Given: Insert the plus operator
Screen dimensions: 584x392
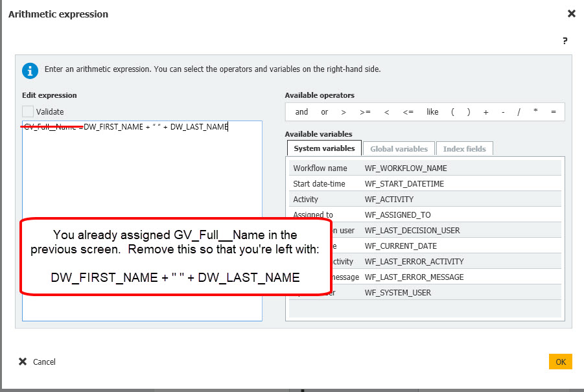Looking at the screenshot, I should [486, 112].
